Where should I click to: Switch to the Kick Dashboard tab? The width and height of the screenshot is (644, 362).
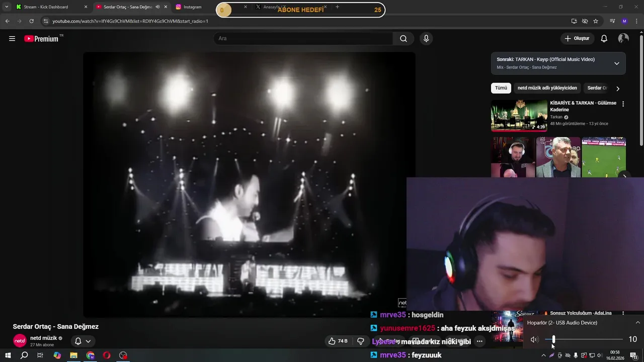click(x=52, y=7)
